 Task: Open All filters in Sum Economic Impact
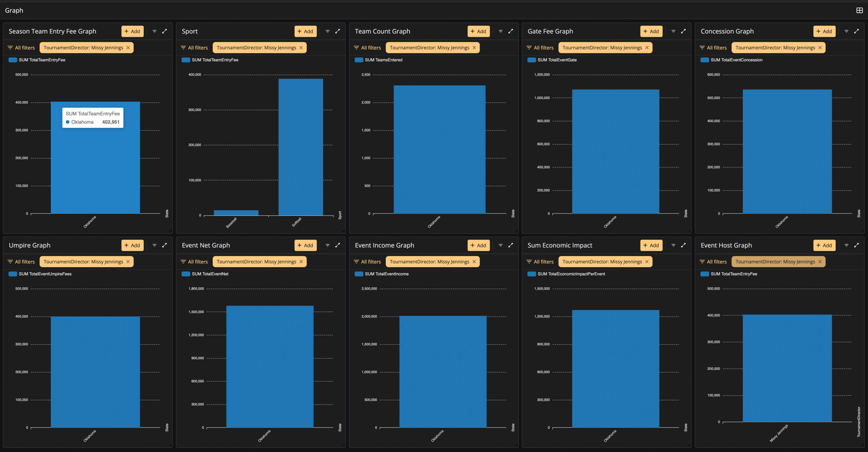click(540, 262)
